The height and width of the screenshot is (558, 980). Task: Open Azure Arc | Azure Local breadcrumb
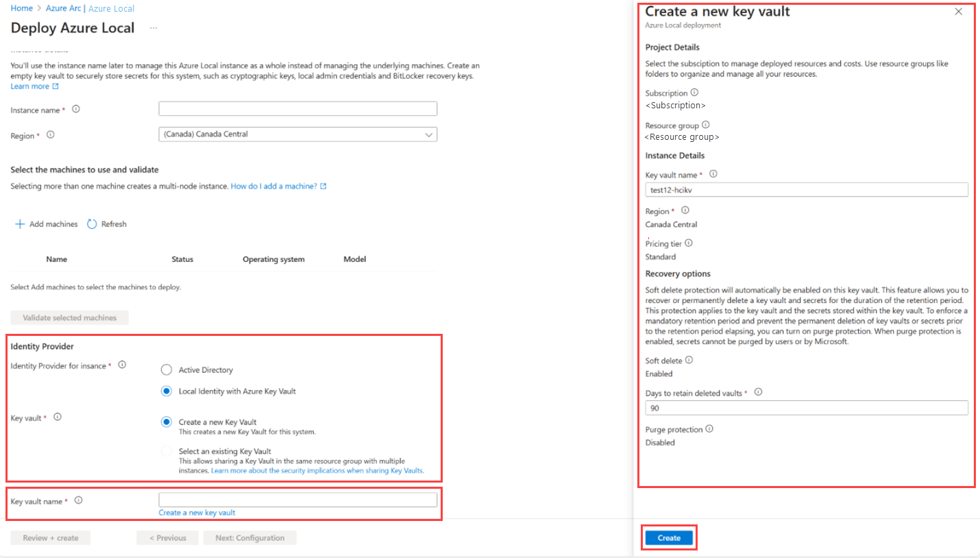[90, 8]
